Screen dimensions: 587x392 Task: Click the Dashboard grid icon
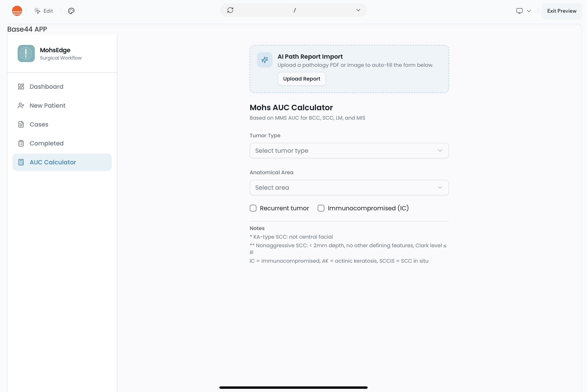pyautogui.click(x=21, y=87)
